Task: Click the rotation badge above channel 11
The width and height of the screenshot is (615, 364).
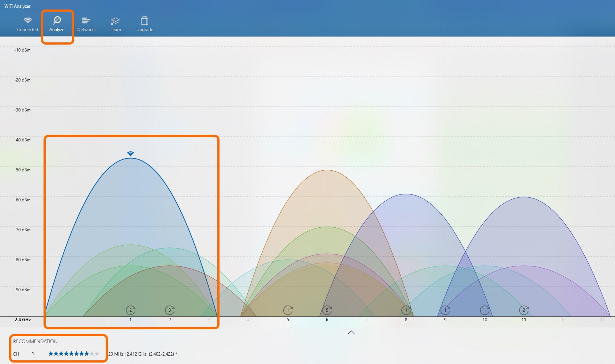Action: (524, 310)
